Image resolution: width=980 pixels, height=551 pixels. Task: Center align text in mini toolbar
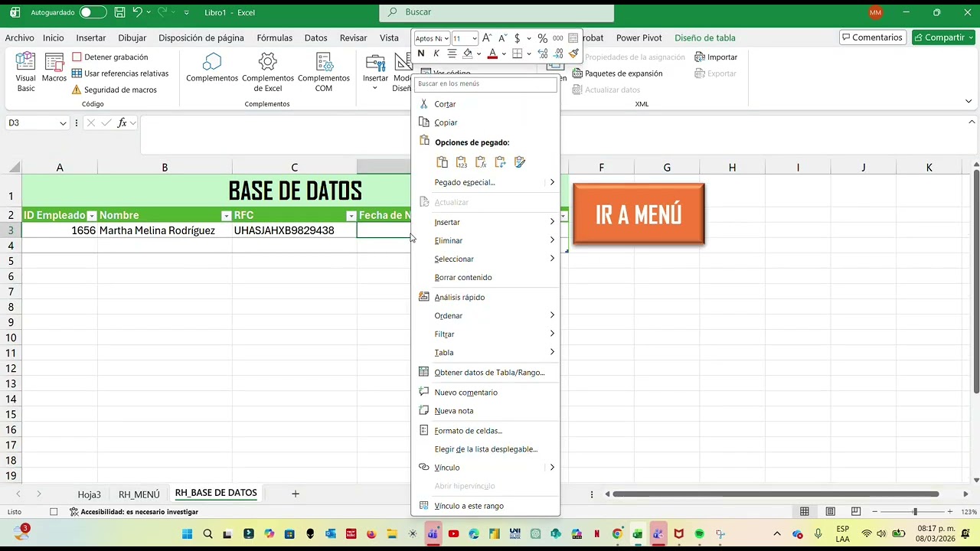(x=452, y=54)
